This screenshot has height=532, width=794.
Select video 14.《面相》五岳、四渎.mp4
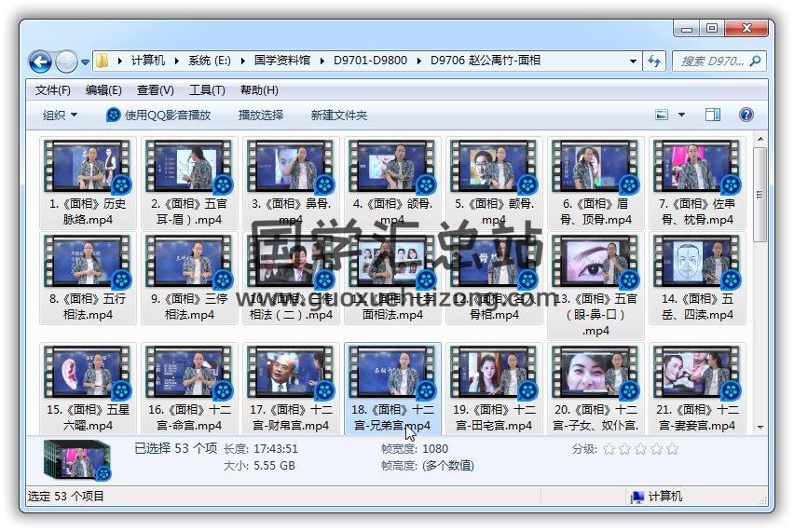tap(697, 279)
